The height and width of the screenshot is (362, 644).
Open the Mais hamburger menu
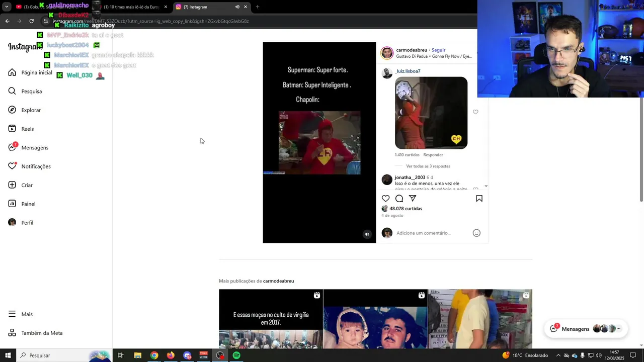21,314
